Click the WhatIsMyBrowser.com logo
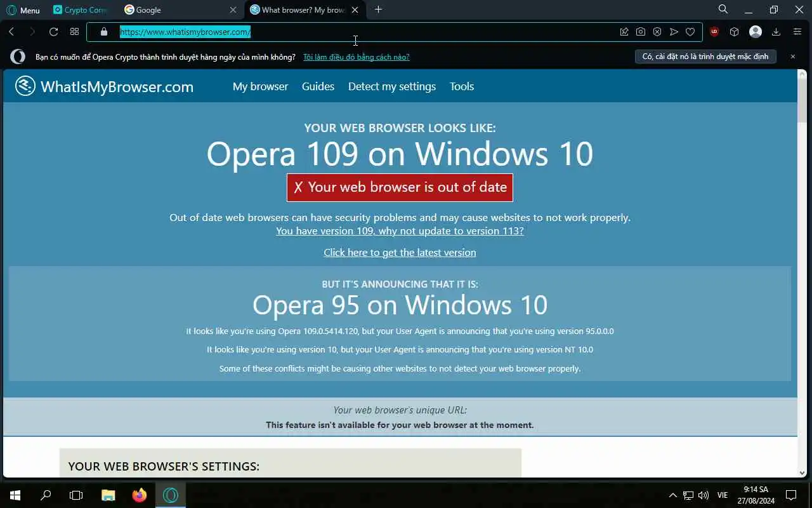812x508 pixels. [x=104, y=86]
